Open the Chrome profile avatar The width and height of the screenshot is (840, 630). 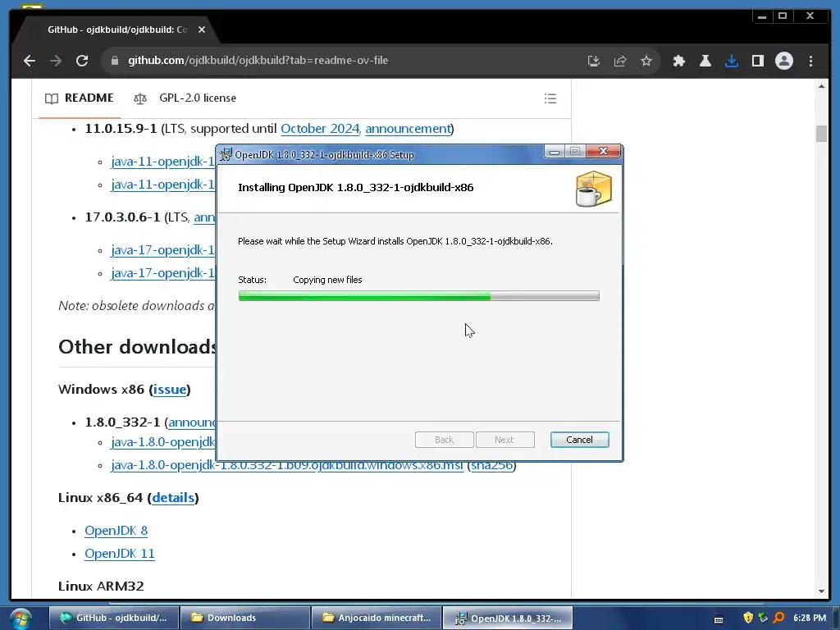pyautogui.click(x=783, y=61)
